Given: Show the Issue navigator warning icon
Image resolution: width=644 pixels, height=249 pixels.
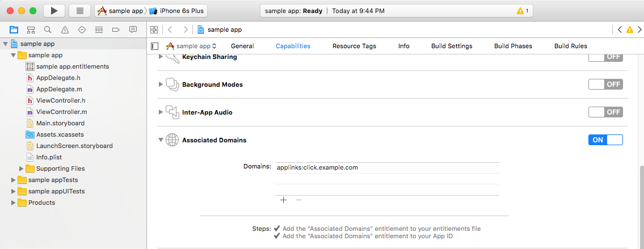Looking at the screenshot, I should click(65, 29).
